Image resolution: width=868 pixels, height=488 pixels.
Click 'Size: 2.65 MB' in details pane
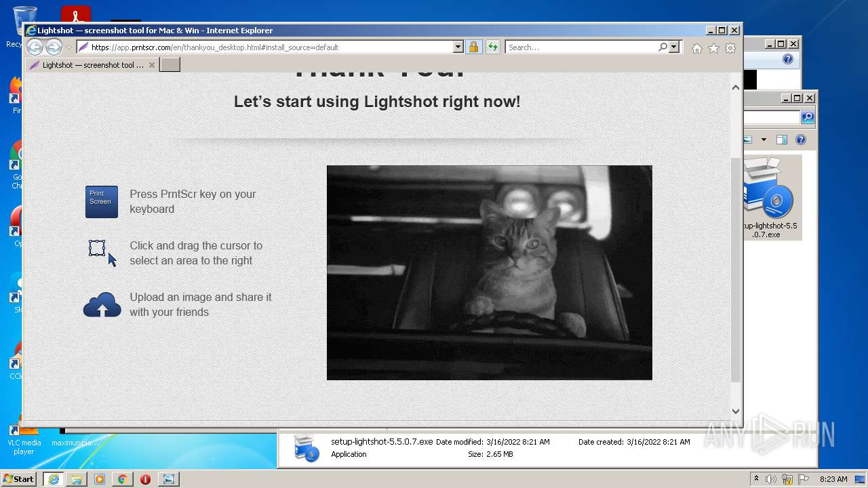(490, 454)
